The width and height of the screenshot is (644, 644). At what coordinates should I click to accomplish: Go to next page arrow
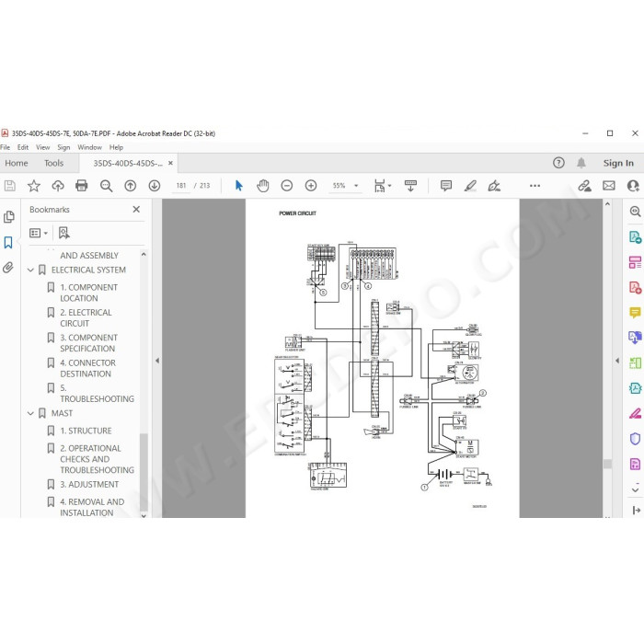[155, 186]
